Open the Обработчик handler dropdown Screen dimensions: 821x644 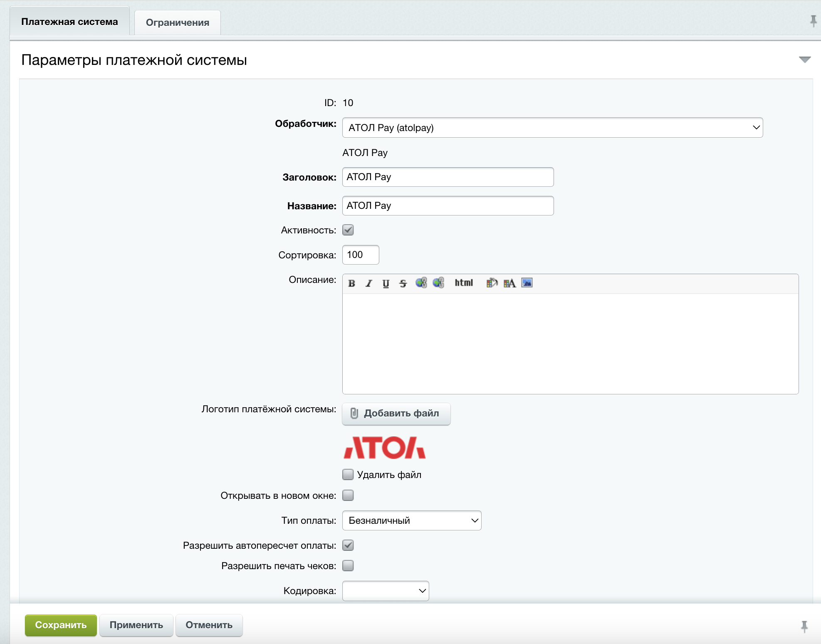point(552,128)
